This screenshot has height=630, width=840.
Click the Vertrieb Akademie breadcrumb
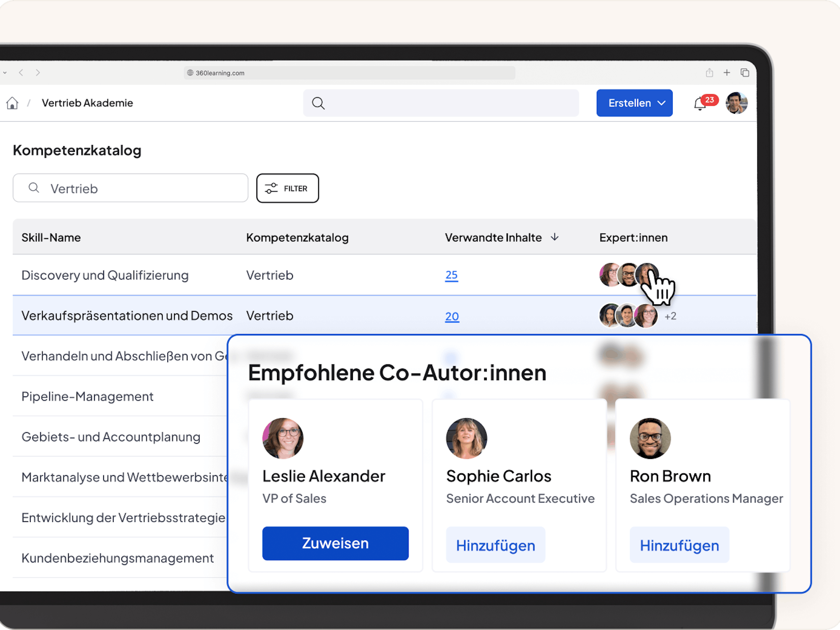[x=87, y=103]
